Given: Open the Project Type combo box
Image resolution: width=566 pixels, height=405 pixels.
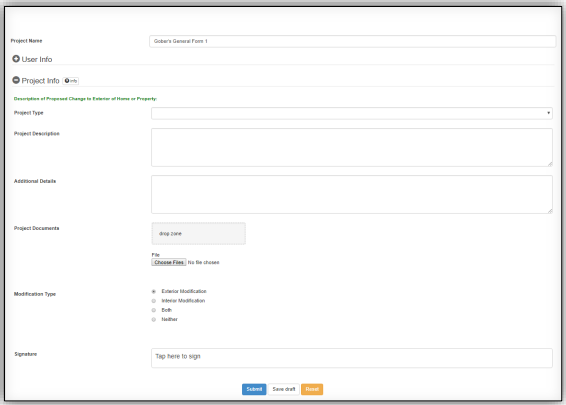Looking at the screenshot, I should [x=352, y=113].
